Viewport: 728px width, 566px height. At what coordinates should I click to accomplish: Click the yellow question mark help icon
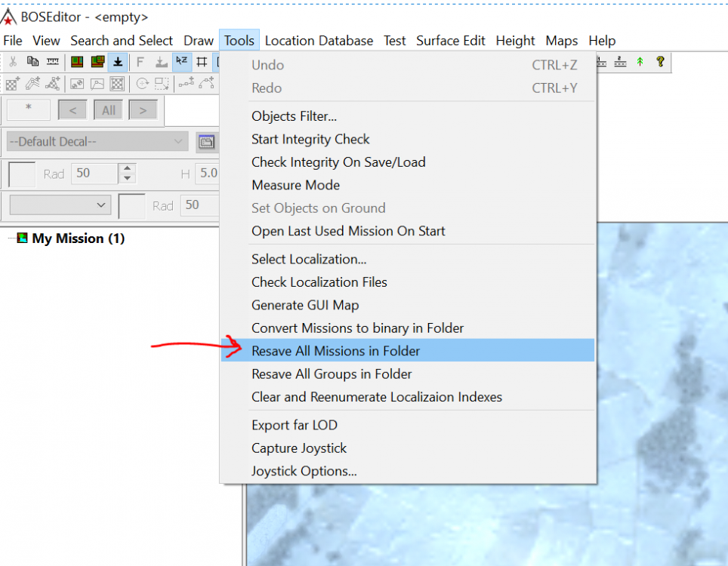click(x=660, y=62)
